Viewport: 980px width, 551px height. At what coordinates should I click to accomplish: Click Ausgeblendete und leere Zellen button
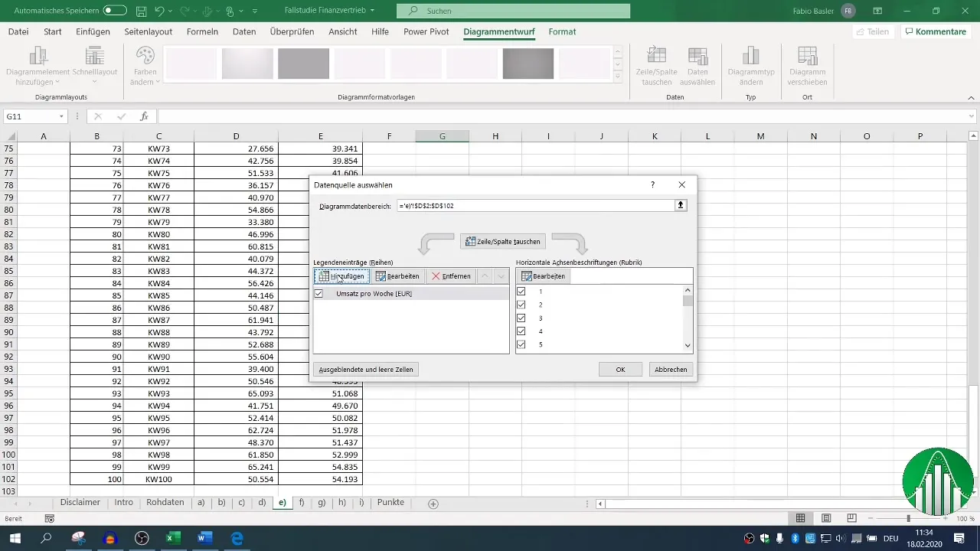(366, 370)
